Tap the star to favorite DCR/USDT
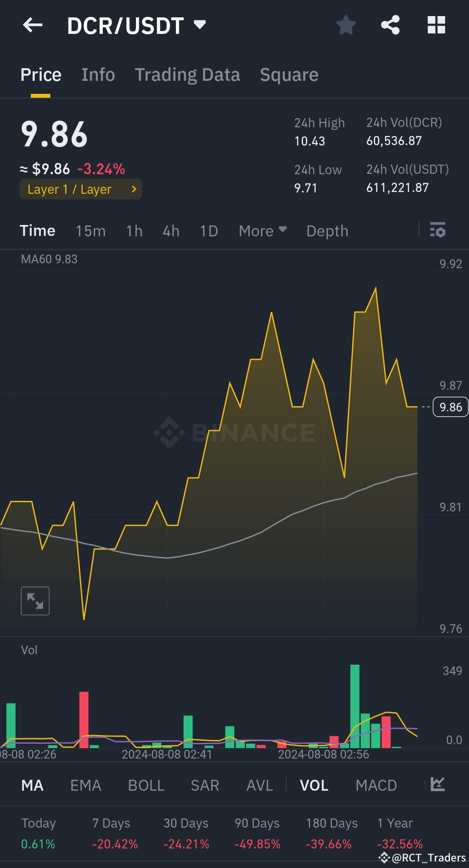This screenshot has height=868, width=469. [346, 25]
